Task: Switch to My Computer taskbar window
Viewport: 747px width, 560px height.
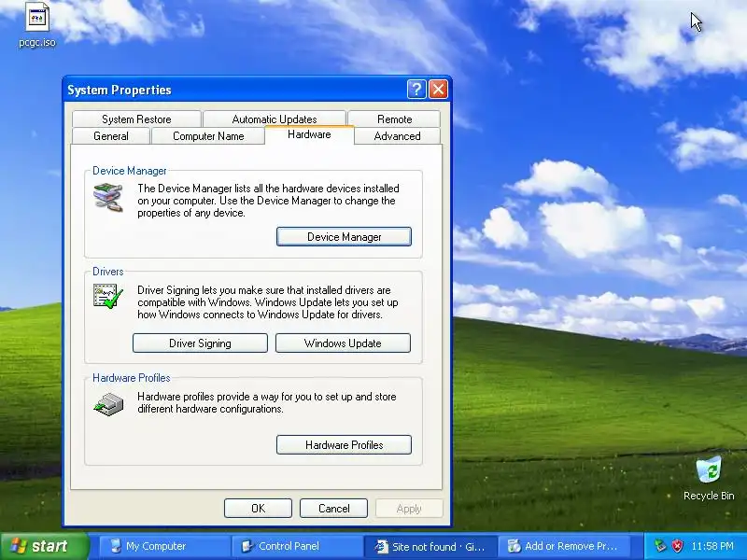Action: click(164, 546)
